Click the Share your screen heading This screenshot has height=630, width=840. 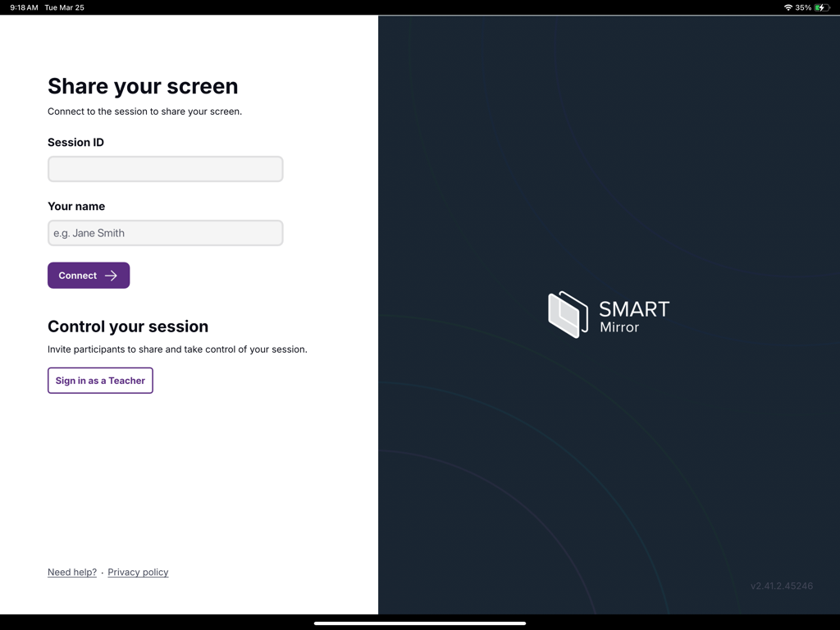pos(143,86)
